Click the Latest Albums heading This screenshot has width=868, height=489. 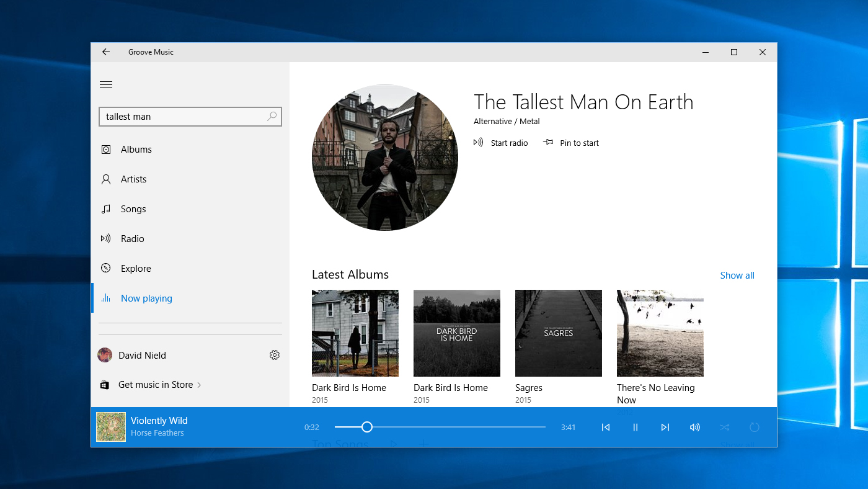click(350, 275)
